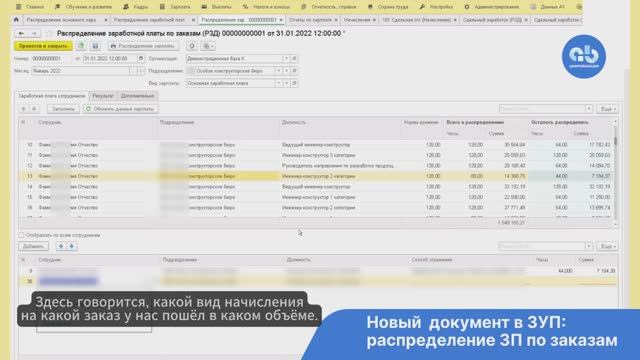The image size is (640, 360).
Task: Open the Вид зарплаты linked record icon
Action: pos(294,83)
